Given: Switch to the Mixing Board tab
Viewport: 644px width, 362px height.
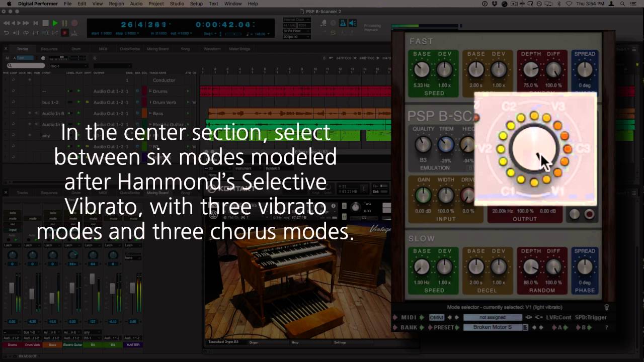Looking at the screenshot, I should [157, 49].
